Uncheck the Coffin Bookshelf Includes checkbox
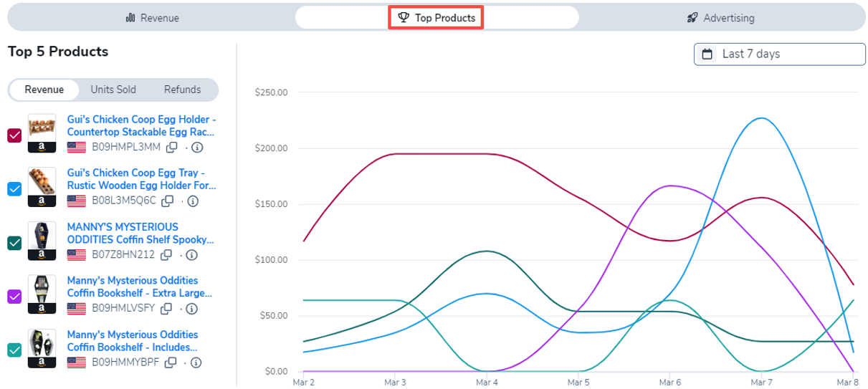868x389 pixels. (14, 350)
